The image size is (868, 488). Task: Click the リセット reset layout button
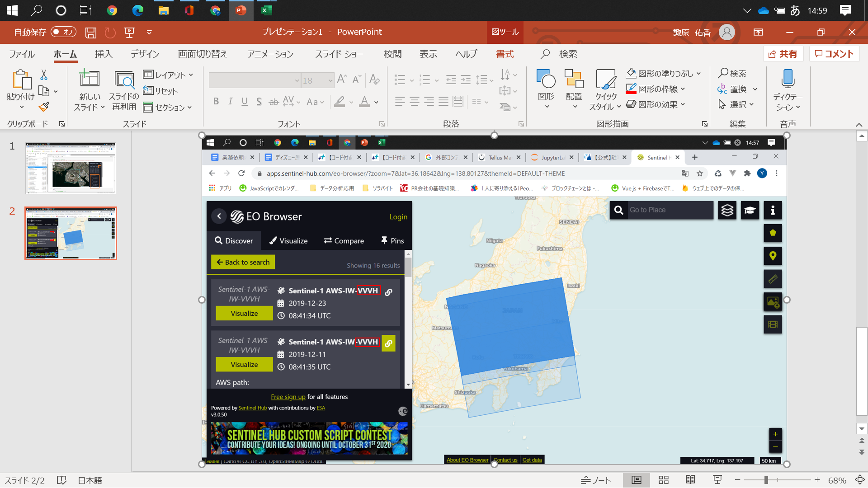click(160, 91)
